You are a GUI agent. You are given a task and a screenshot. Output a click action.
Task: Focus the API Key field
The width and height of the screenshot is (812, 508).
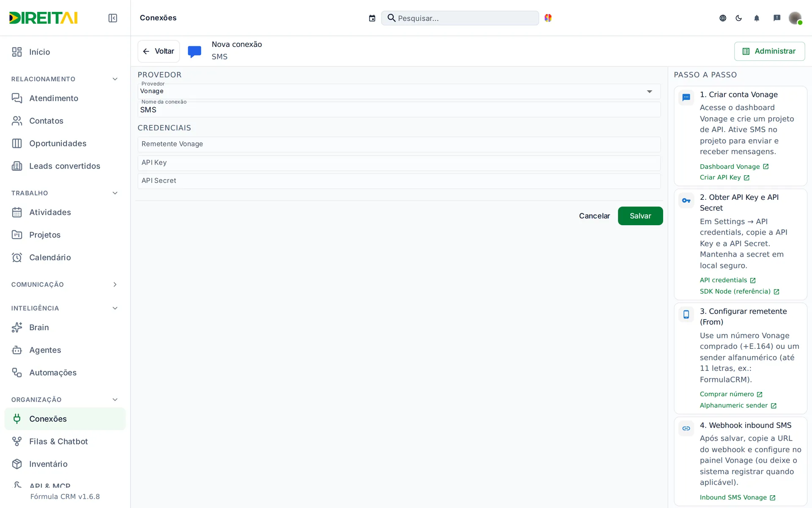(x=399, y=163)
